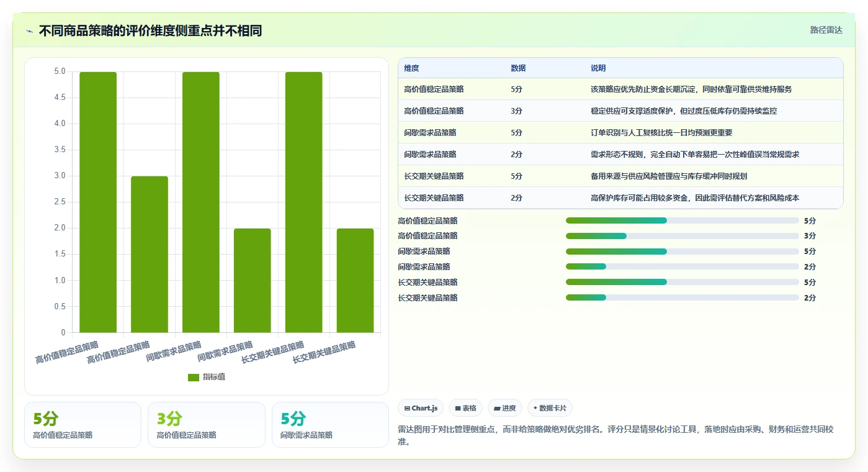This screenshot has width=868, height=472.
Task: Toggle the 指标值 legend swatch
Action: (194, 377)
